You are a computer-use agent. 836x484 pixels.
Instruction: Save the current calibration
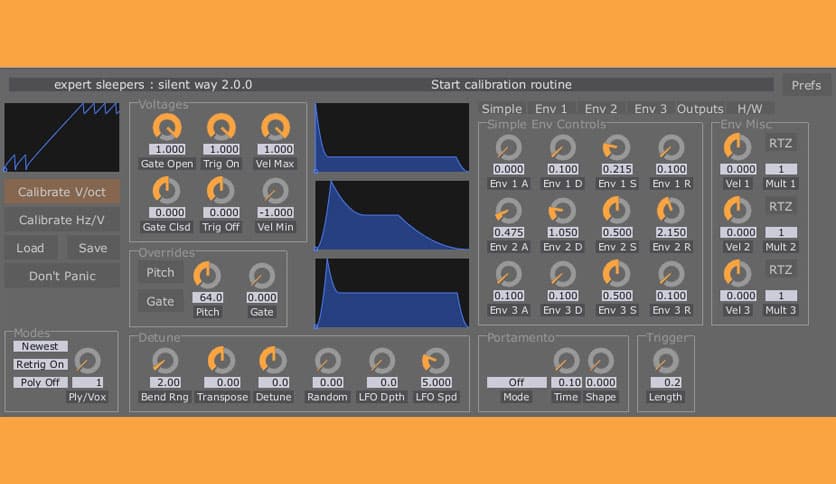tap(93, 248)
